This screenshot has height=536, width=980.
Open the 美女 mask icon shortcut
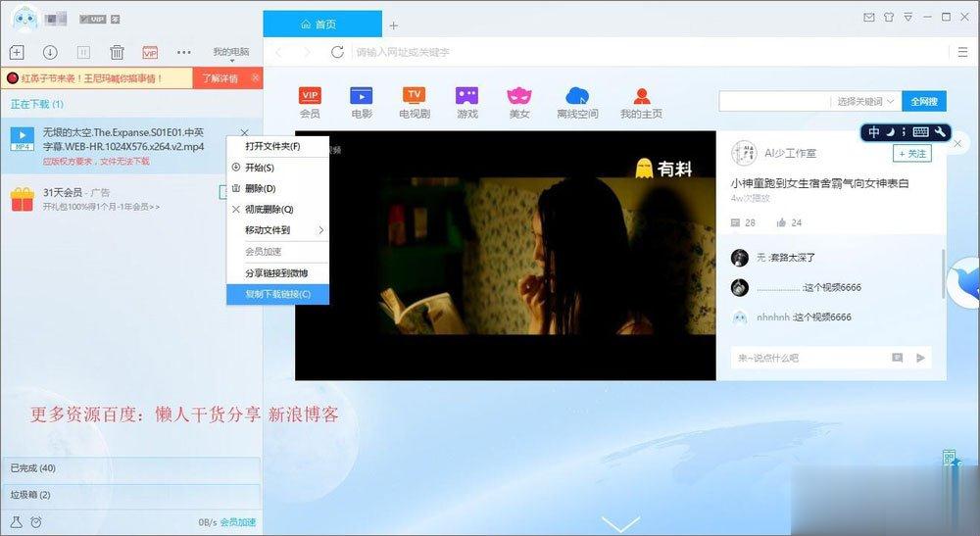(x=518, y=103)
